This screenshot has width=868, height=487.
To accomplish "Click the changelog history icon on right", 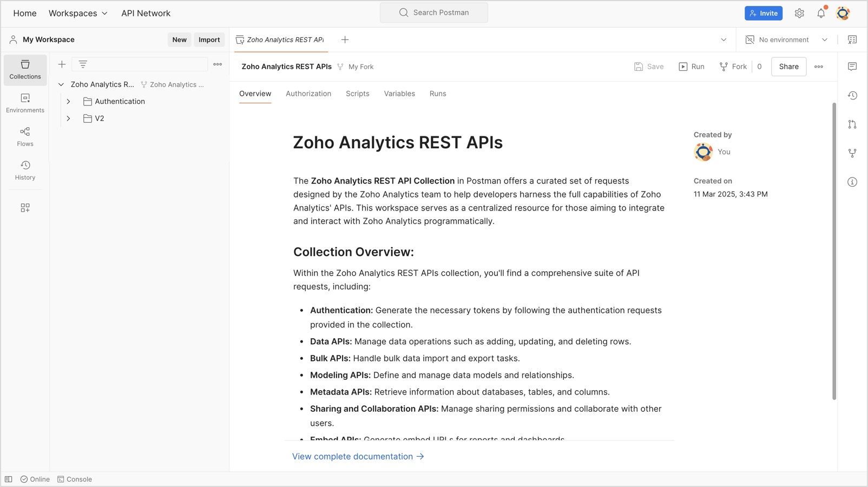I will [x=852, y=96].
